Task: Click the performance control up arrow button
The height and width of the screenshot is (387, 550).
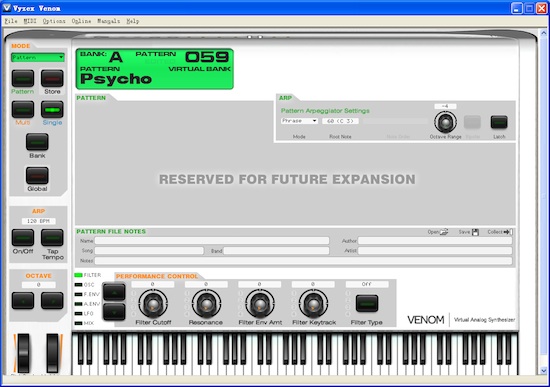Action: pos(114,292)
